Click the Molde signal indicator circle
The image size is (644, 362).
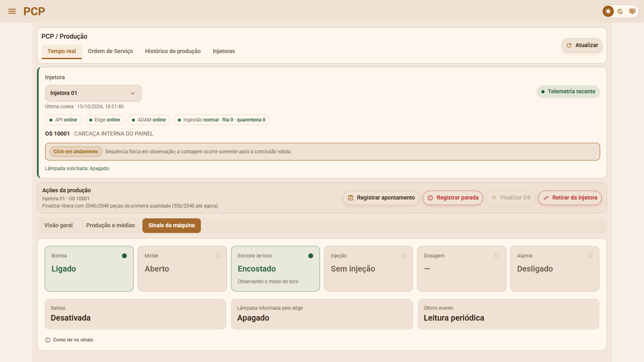(x=218, y=256)
